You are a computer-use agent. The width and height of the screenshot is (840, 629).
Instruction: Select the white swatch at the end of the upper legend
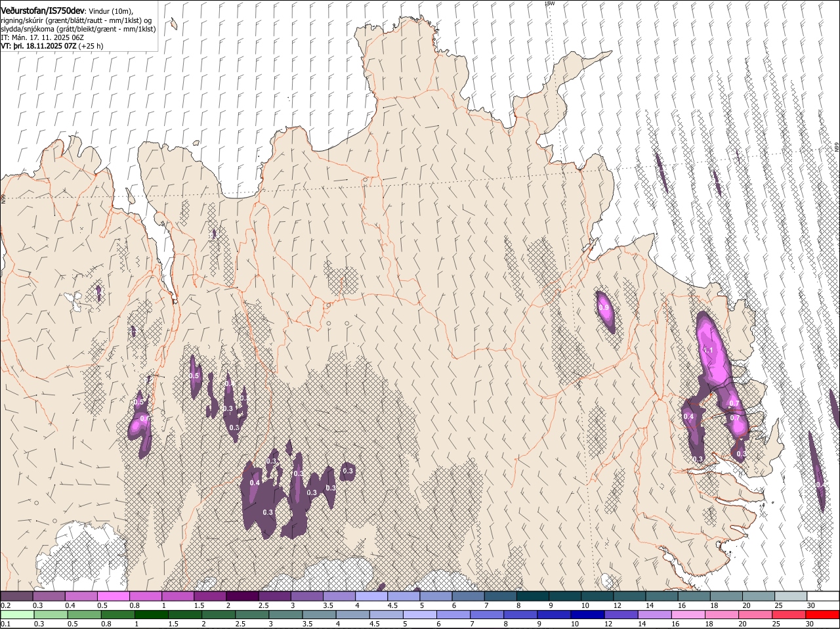[x=824, y=596]
